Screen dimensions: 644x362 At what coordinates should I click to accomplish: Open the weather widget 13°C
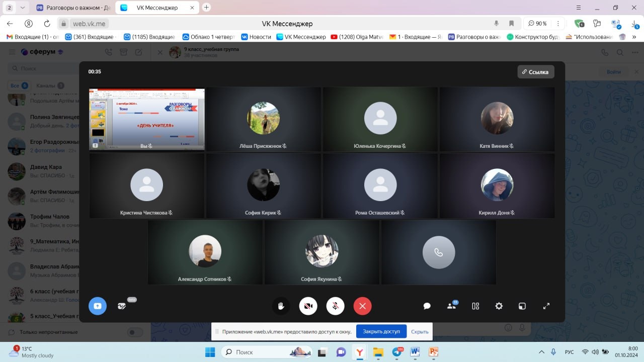coord(31,352)
